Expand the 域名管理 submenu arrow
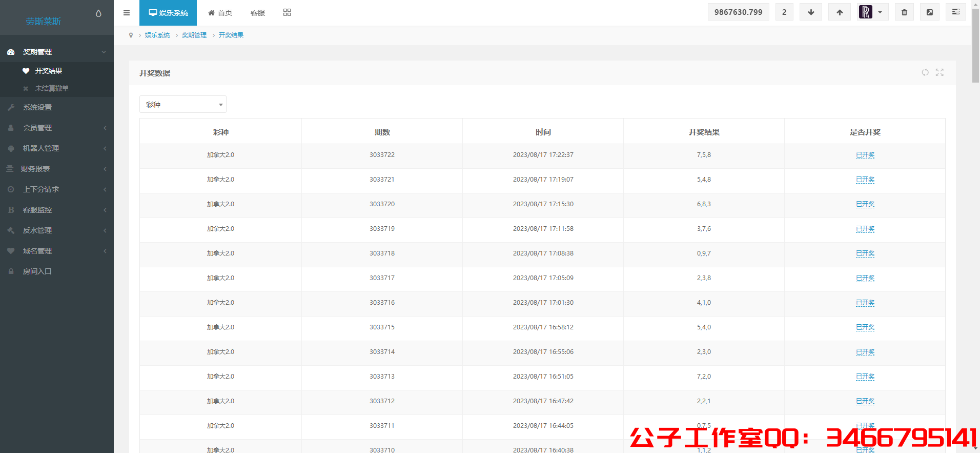980x453 pixels. pos(105,251)
